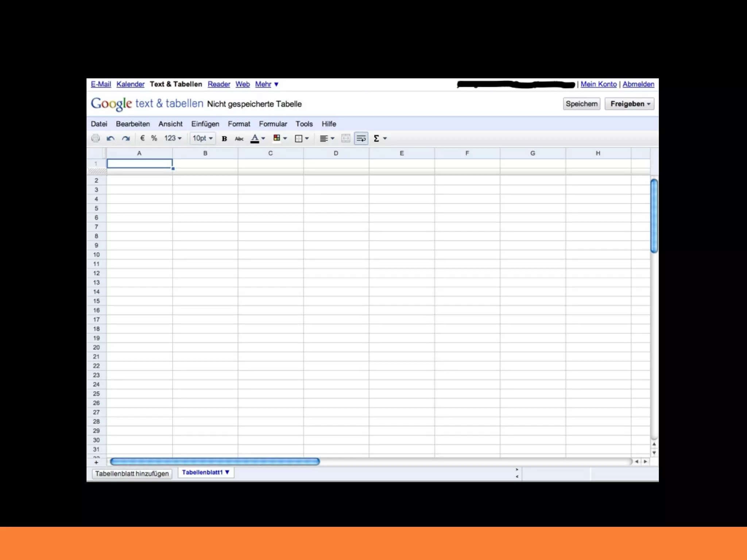747x560 pixels.
Task: Toggle bold formatting
Action: [x=224, y=139]
